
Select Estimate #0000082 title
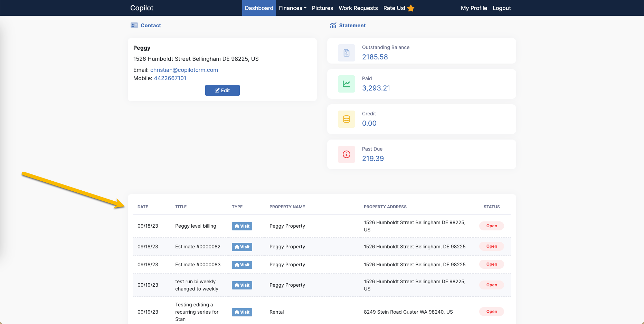pos(198,247)
